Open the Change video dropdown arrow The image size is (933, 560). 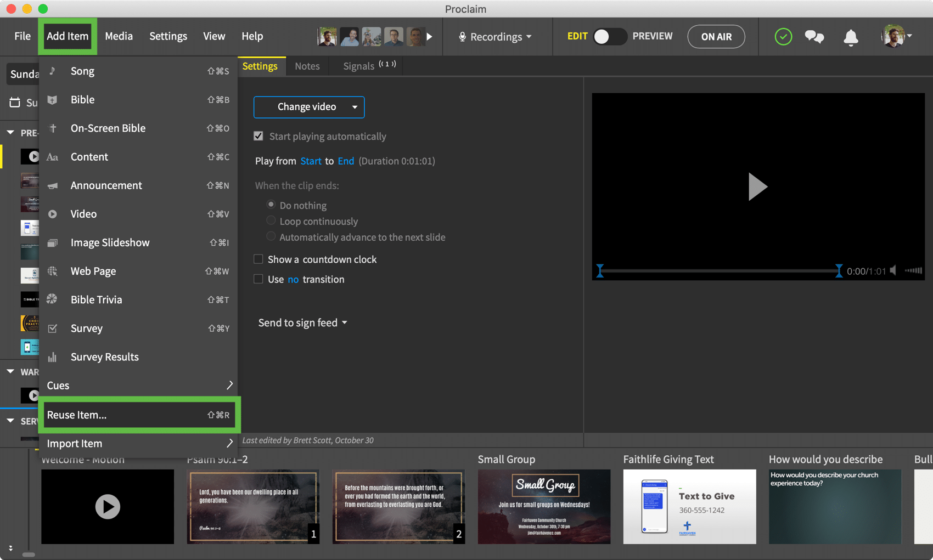[x=355, y=107]
